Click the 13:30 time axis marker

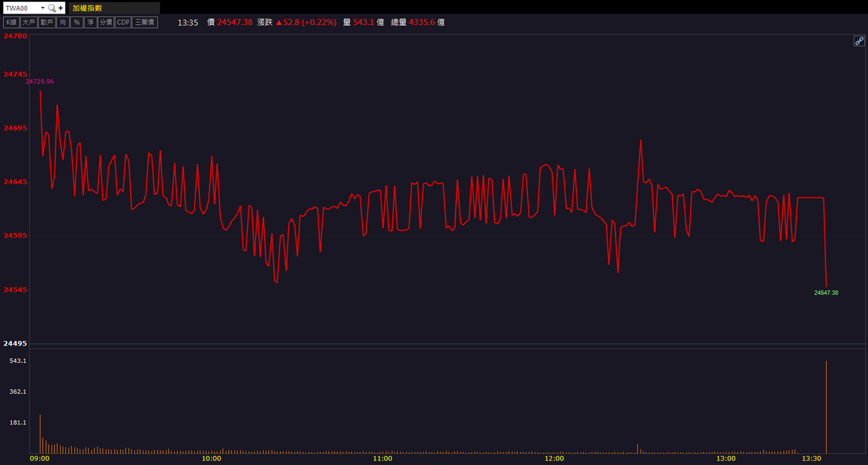click(x=811, y=459)
